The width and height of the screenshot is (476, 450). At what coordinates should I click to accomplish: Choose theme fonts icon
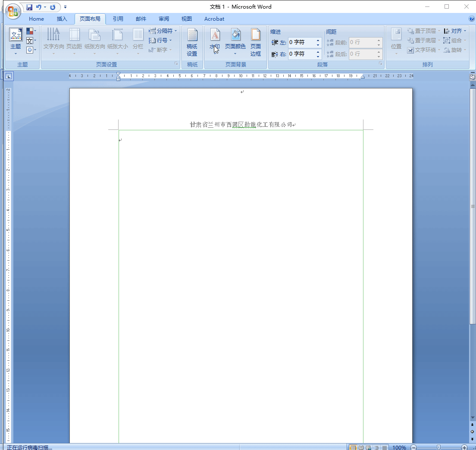pos(31,41)
